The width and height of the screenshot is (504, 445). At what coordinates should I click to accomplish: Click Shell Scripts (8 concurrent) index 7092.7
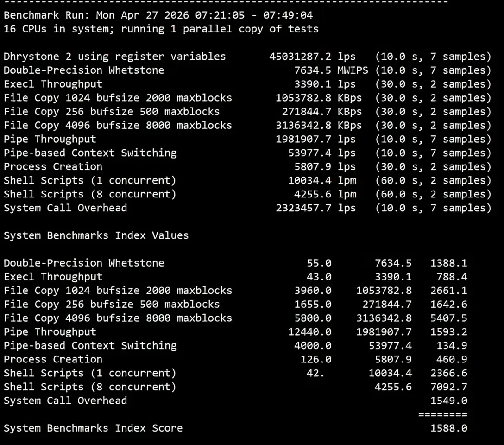[449, 387]
